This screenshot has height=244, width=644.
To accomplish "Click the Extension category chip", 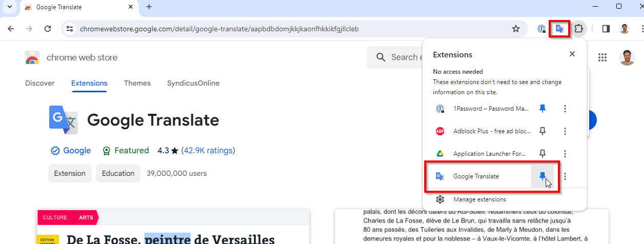I will (x=70, y=173).
